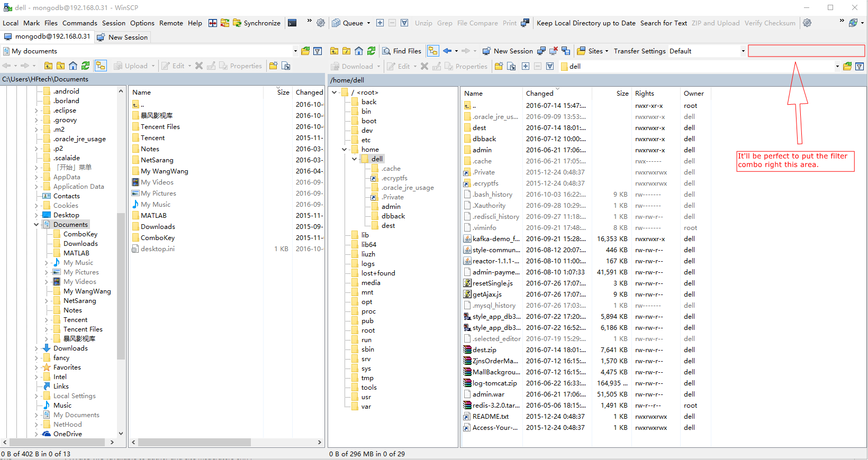
Task: Go to the remote home directory
Action: 359,51
